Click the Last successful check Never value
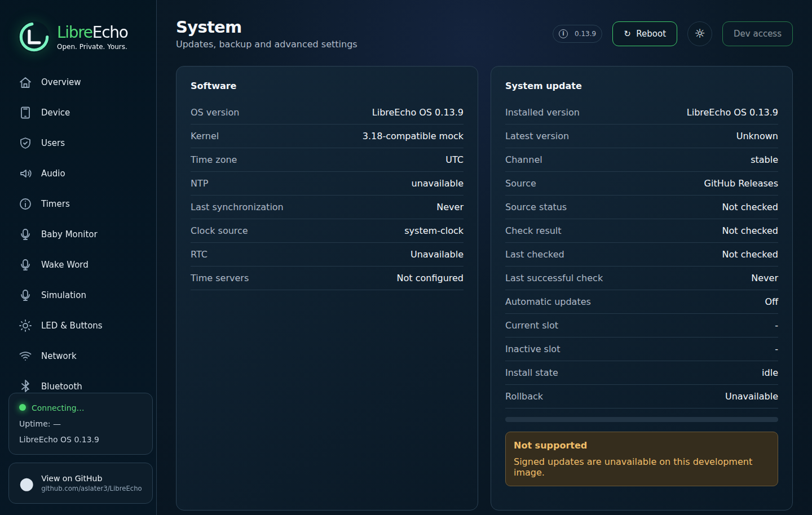Screen dimensions: 812x515 pyautogui.click(x=765, y=278)
